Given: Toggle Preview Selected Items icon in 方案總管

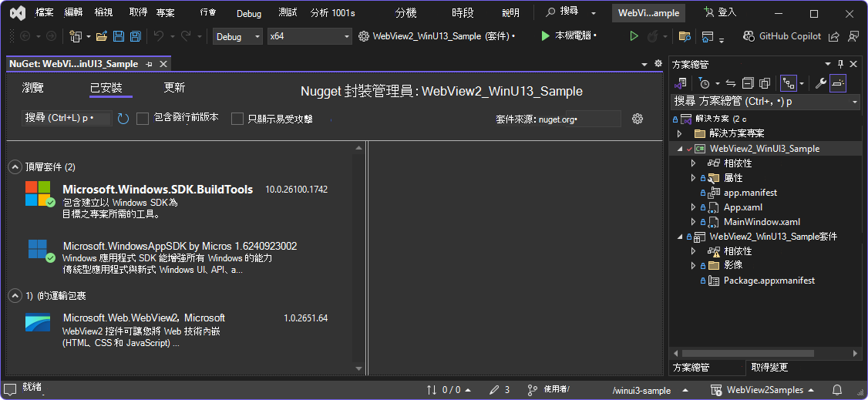Looking at the screenshot, I should (x=838, y=83).
